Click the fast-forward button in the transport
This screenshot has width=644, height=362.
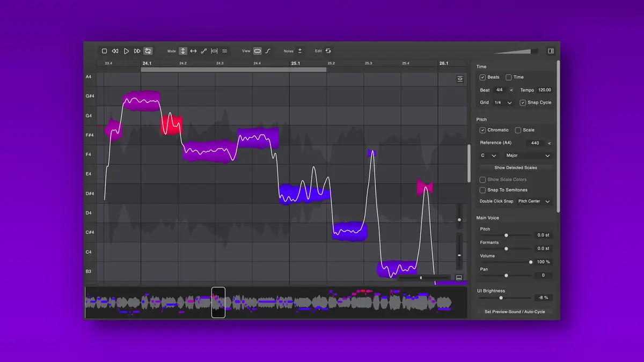[x=137, y=51]
